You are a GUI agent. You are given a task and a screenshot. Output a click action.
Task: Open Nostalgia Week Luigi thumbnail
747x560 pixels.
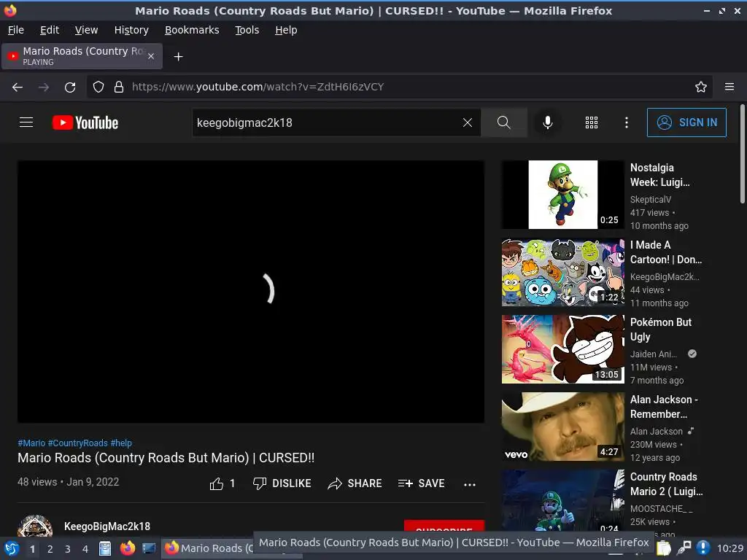562,195
